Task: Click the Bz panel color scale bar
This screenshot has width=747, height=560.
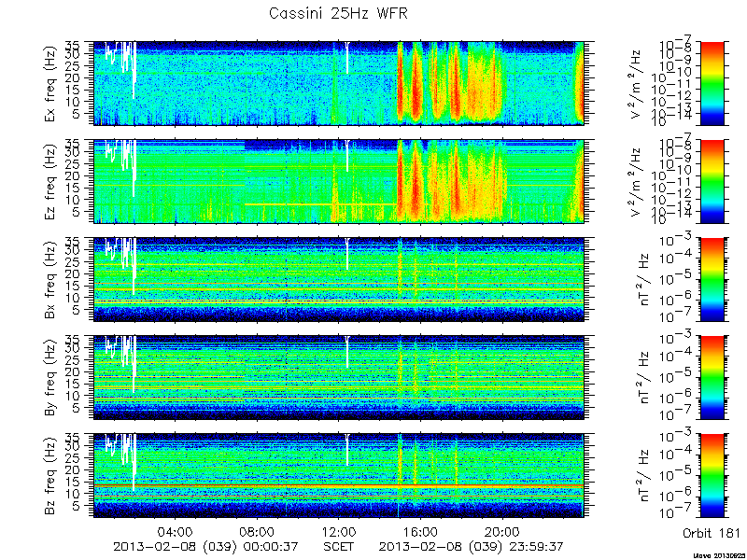Action: coord(712,476)
